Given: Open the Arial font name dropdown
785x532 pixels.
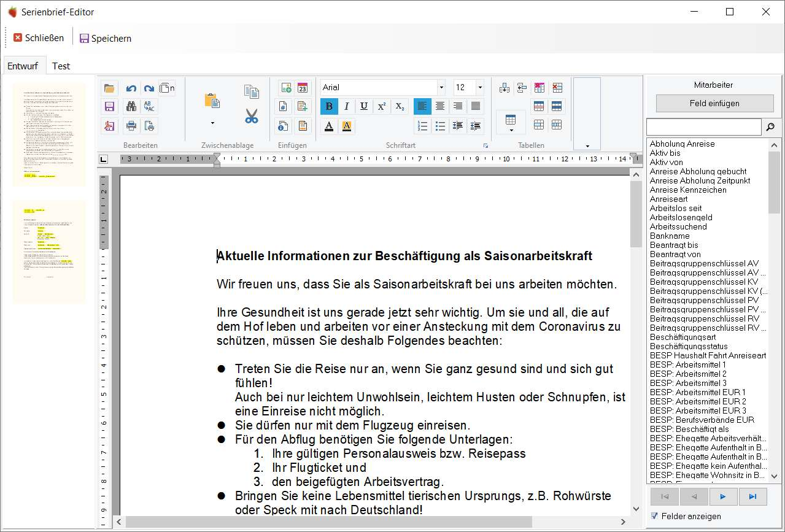Looking at the screenshot, I should click(441, 87).
